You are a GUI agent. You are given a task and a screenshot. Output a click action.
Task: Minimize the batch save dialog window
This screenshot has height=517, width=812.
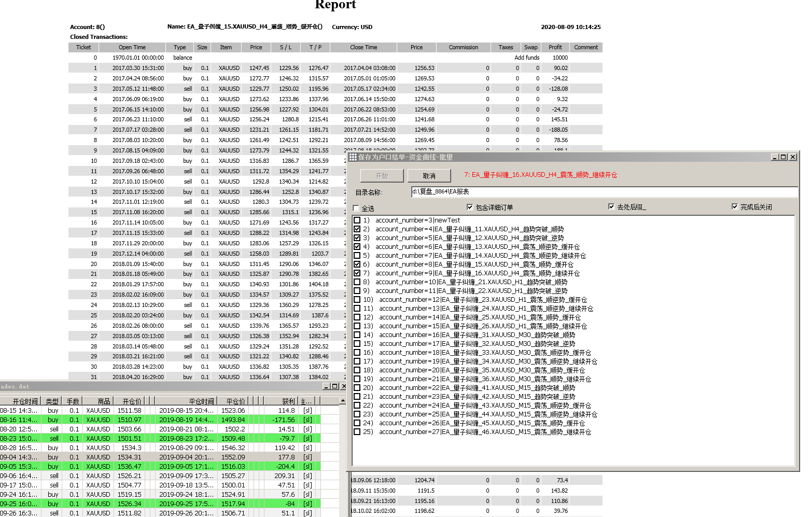pos(774,157)
